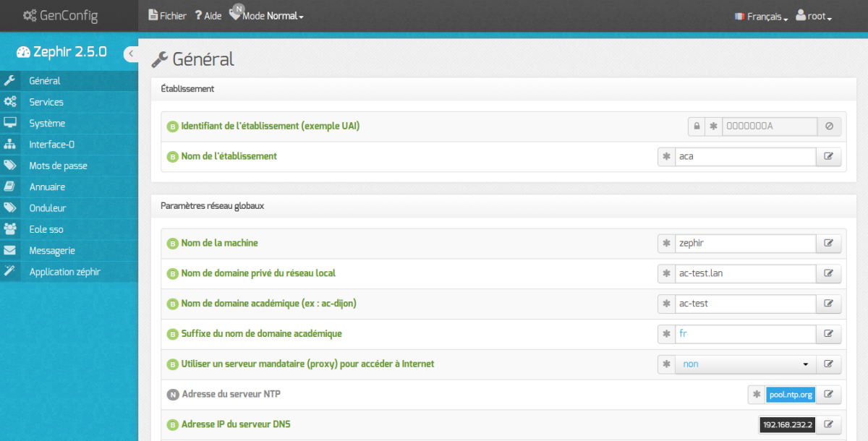Open Mots de passe section
Viewport: 868px width, 441px height.
[69, 166]
